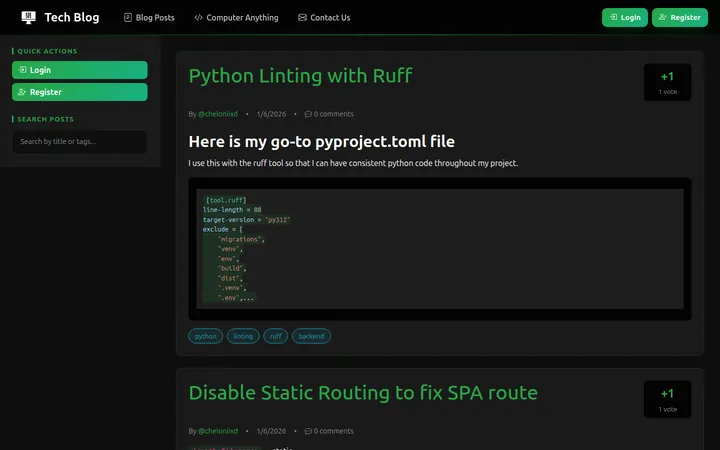The width and height of the screenshot is (720, 450).
Task: Click the Search Posts section label
Action: coord(45,119)
